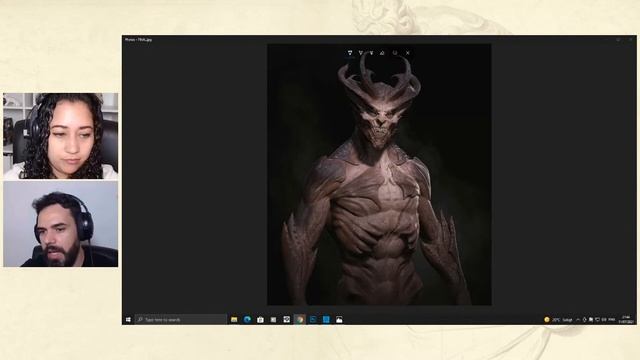Select the calligraphy pen tool

click(x=371, y=53)
